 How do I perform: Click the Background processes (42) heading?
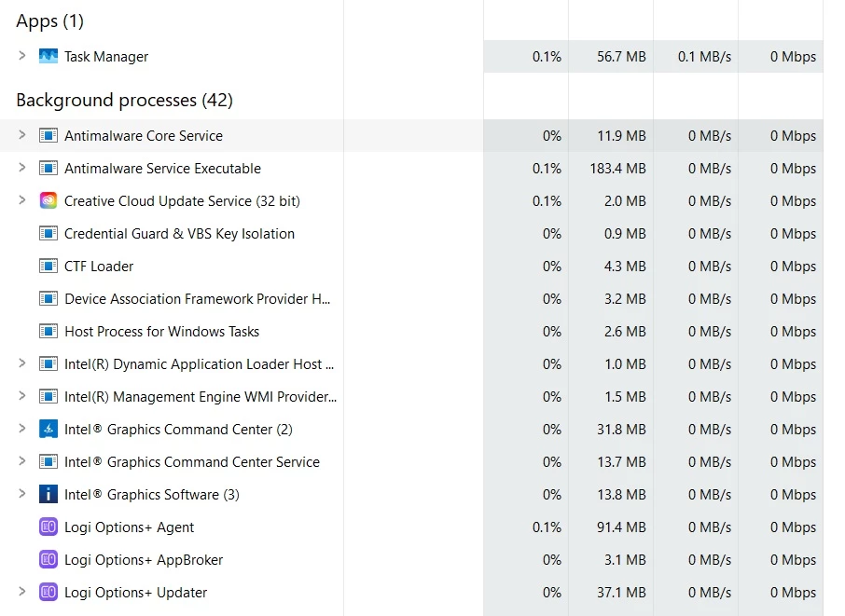click(x=124, y=100)
